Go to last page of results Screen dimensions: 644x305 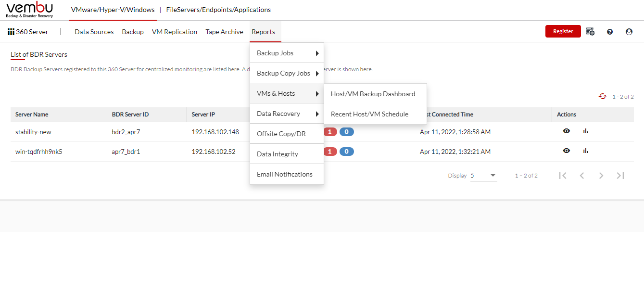coord(620,176)
